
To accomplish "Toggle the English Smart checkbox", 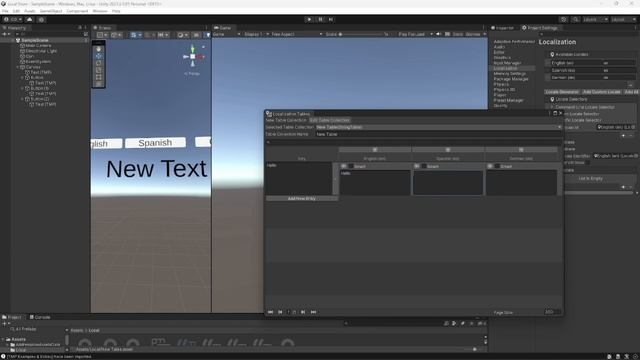I will [x=351, y=166].
